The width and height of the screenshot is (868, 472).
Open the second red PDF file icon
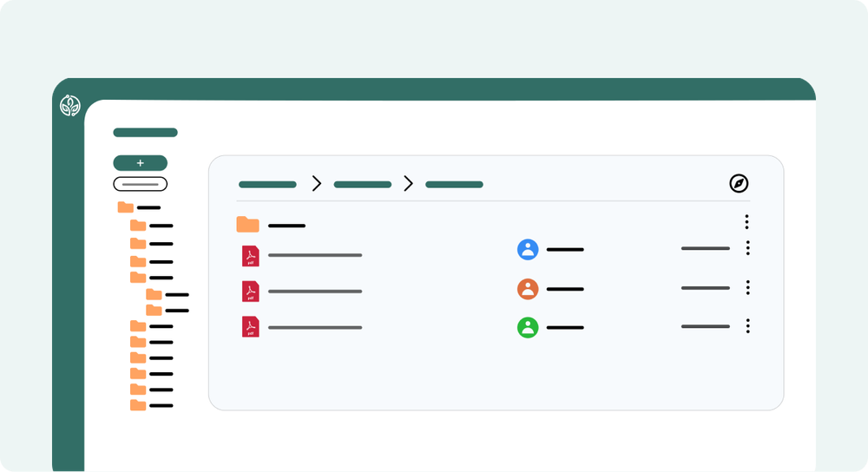tap(250, 292)
